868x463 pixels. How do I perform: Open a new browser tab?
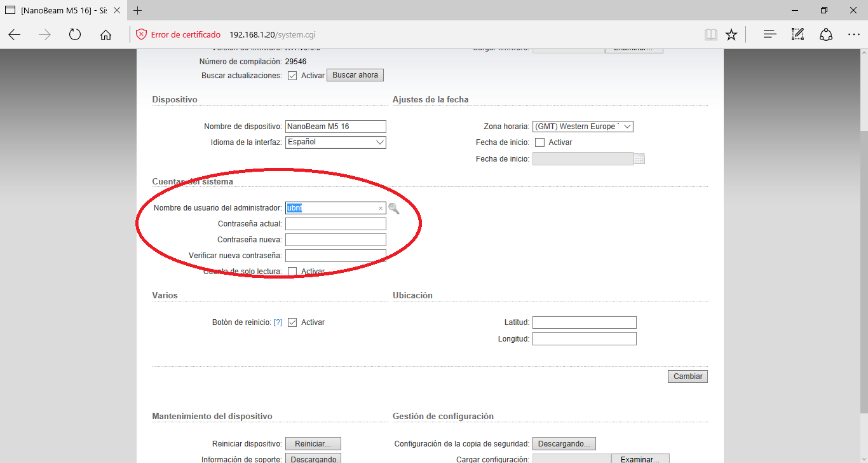tap(138, 10)
